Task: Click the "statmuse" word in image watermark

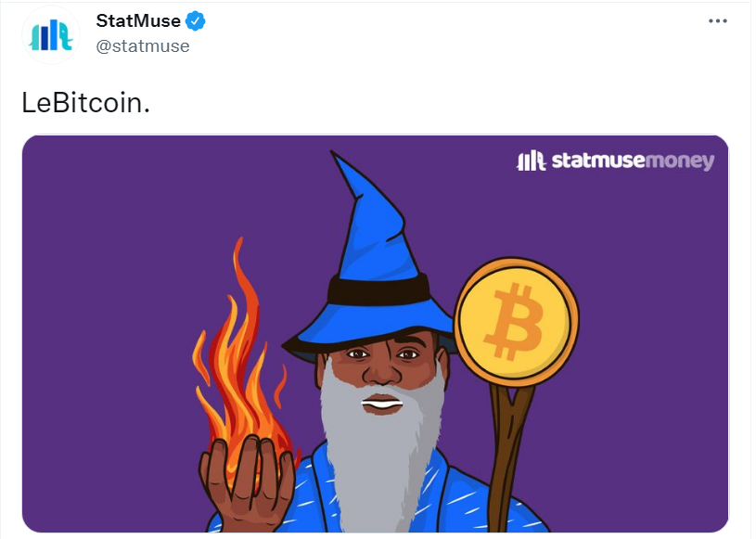Action: coord(598,160)
